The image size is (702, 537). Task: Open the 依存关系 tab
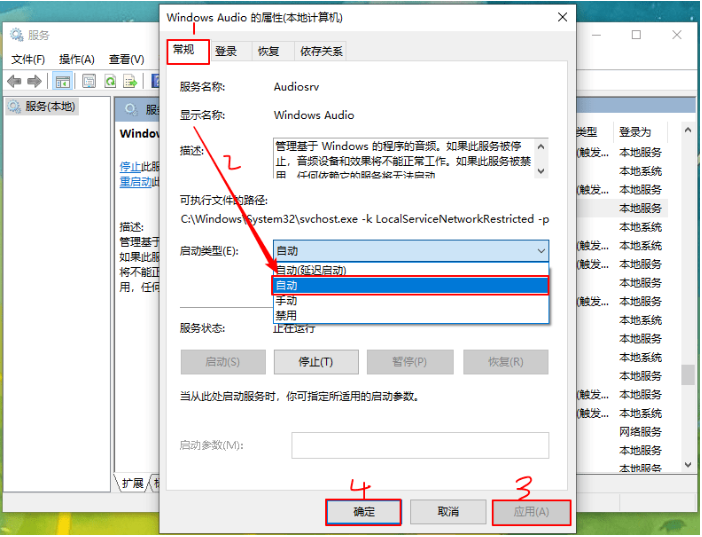point(321,52)
